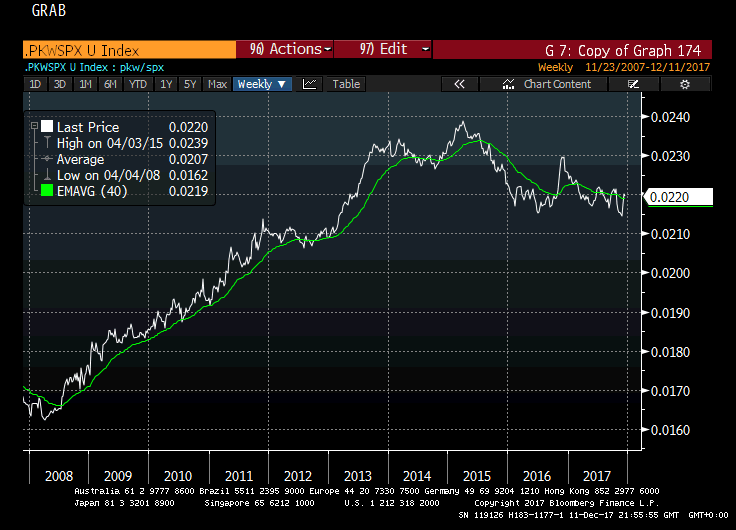The width and height of the screenshot is (736, 530).
Task: Click the EMAVG (40) legend label
Action: [92, 191]
